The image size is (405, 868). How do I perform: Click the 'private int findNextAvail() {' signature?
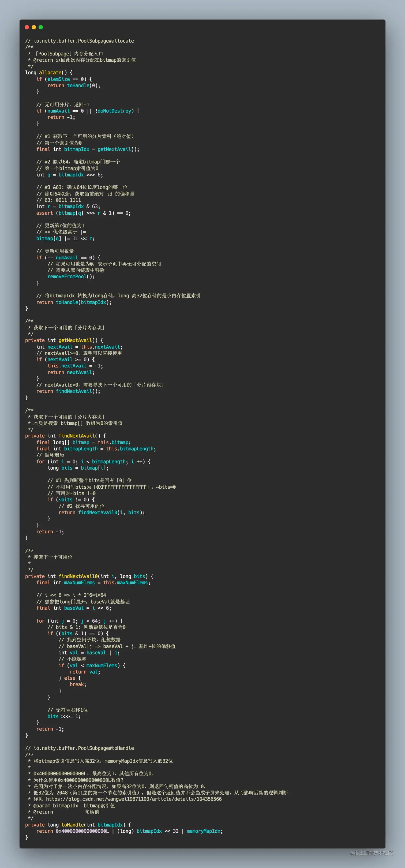coord(65,436)
